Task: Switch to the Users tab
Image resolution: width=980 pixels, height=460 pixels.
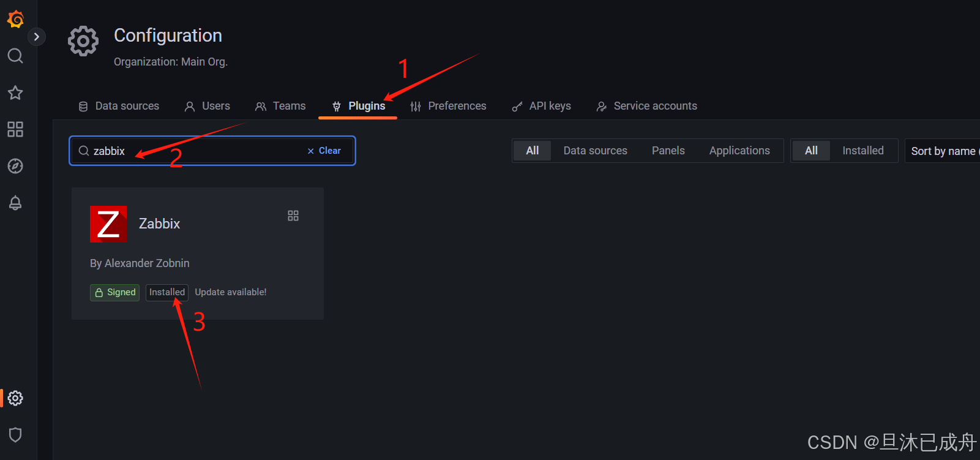Action: [x=208, y=106]
